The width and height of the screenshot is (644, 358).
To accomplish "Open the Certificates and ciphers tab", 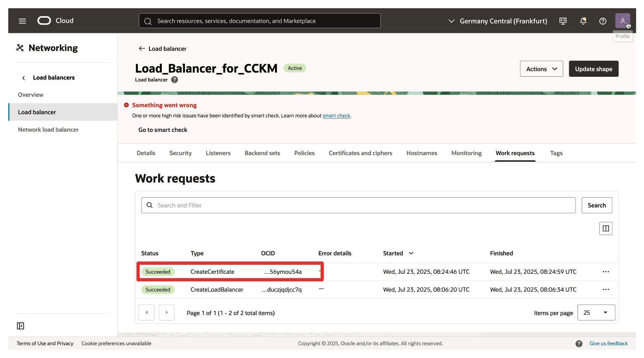I will (360, 153).
